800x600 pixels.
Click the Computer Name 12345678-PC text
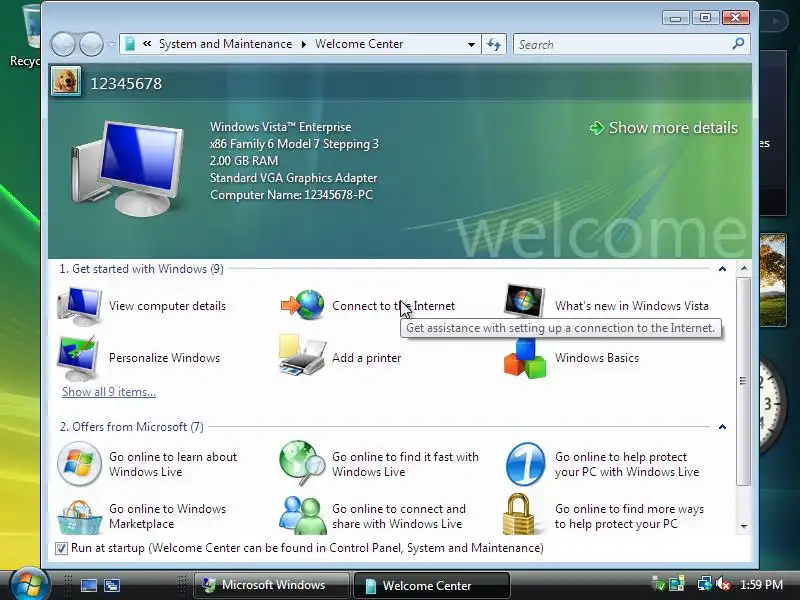coord(291,195)
